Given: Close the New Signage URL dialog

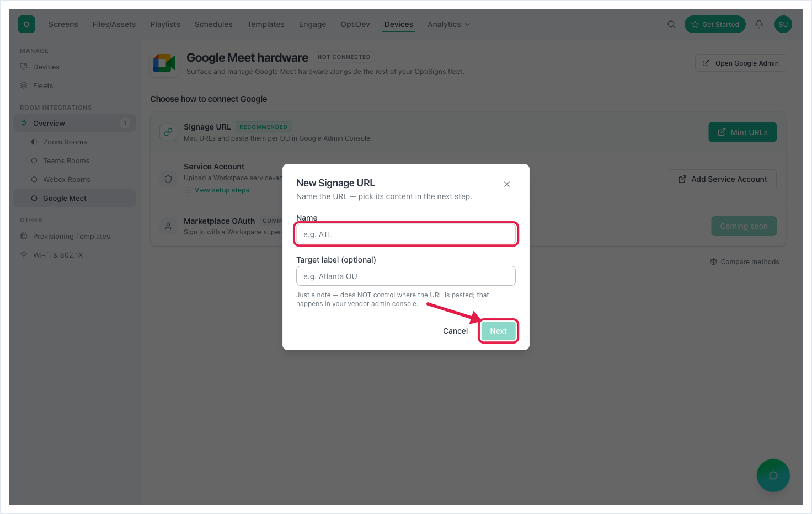Looking at the screenshot, I should (507, 184).
